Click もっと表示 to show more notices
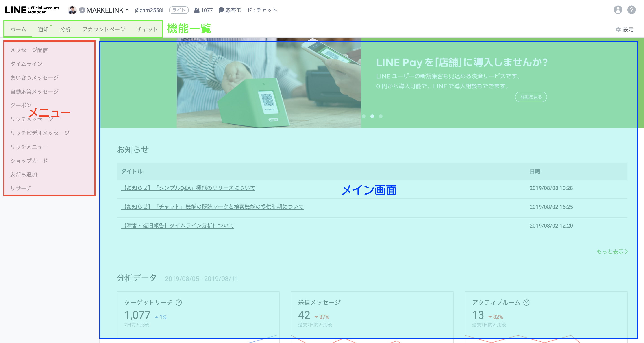 612,251
